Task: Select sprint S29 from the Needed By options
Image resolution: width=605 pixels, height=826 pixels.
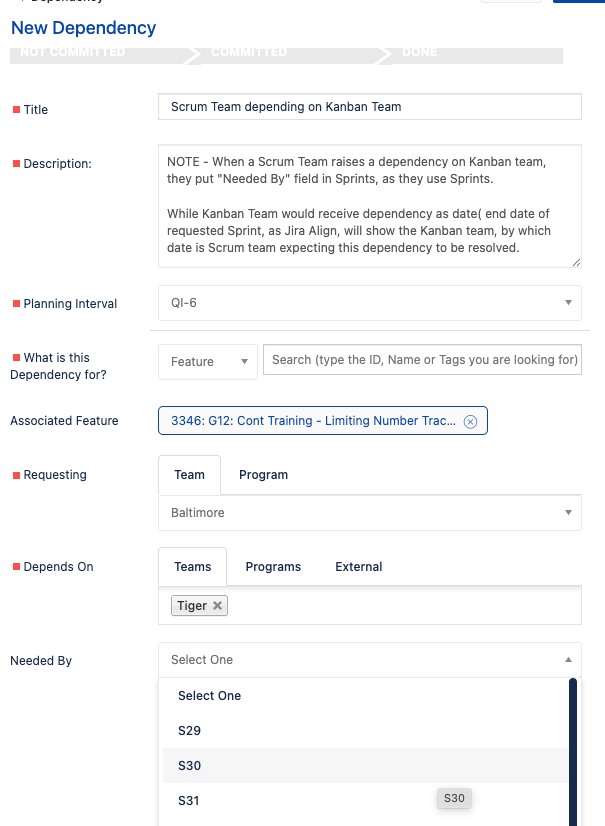Action: pyautogui.click(x=189, y=730)
